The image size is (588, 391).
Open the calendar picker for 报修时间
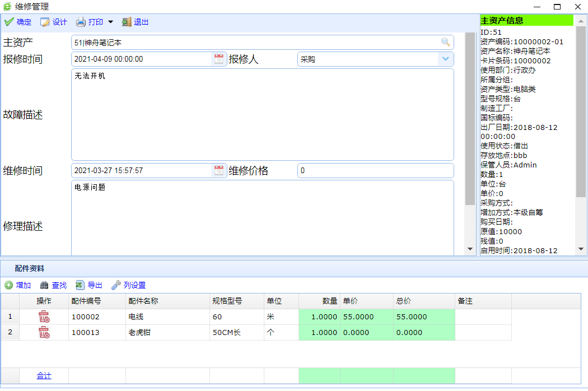click(x=218, y=59)
